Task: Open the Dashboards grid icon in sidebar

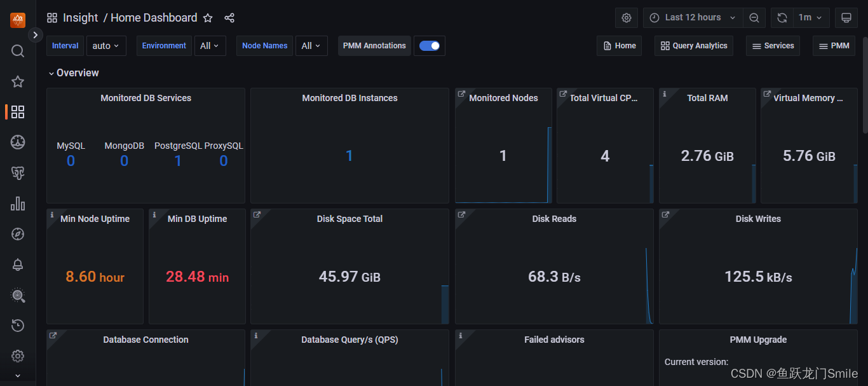Action: tap(18, 112)
